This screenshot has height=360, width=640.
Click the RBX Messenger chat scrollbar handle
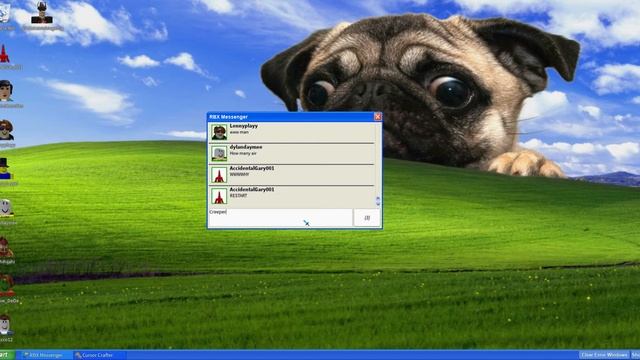coord(378,201)
